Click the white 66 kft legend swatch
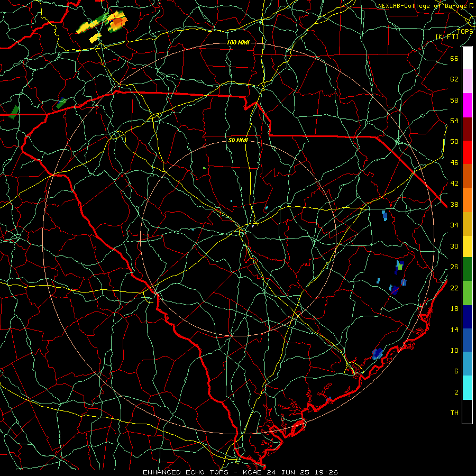The height and width of the screenshot is (476, 476). pyautogui.click(x=467, y=58)
